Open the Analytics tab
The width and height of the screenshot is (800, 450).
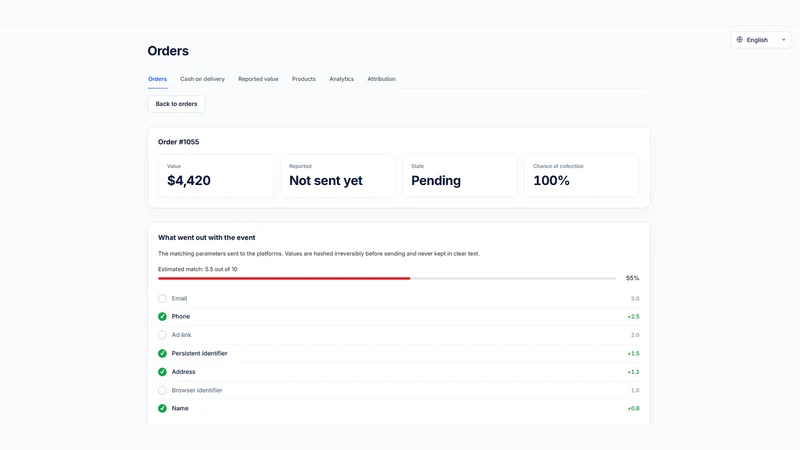pos(341,79)
